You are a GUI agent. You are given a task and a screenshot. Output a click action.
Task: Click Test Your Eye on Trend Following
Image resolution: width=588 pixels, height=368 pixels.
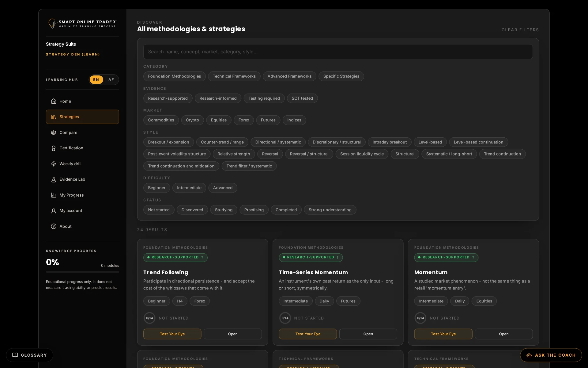[x=172, y=334]
